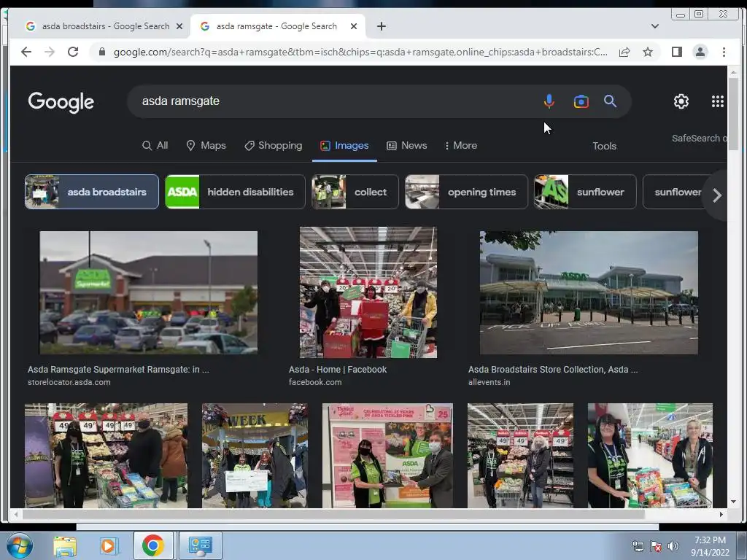Click the scroll-down arrow on the vertical scrollbar
Image resolution: width=747 pixels, height=560 pixels.
pos(732,502)
